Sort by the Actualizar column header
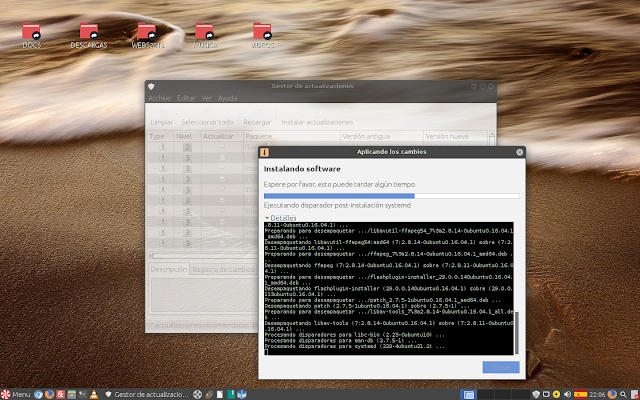The image size is (640, 400). click(222, 136)
